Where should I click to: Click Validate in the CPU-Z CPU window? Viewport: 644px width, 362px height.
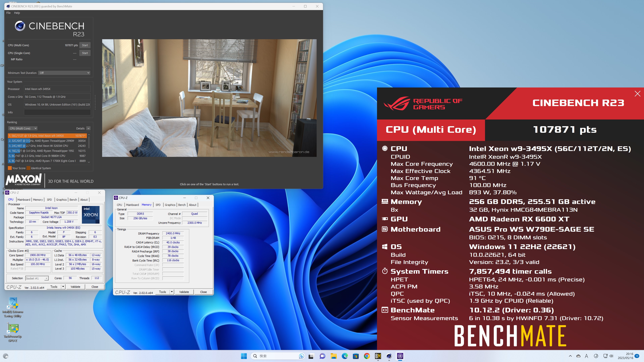pyautogui.click(x=75, y=287)
